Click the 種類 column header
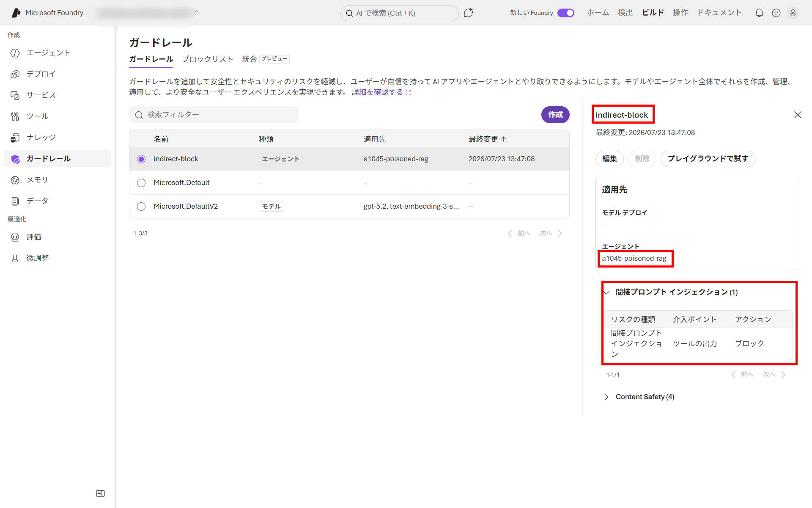812x508 pixels. click(x=266, y=139)
